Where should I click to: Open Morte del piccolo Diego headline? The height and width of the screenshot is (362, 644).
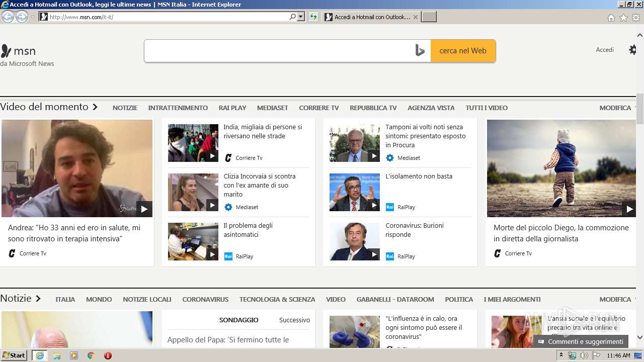coord(561,233)
